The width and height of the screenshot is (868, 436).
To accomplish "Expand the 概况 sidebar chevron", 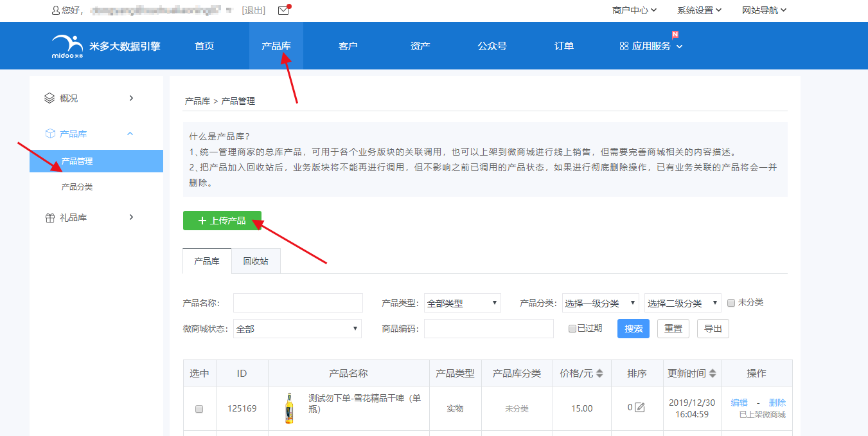I will (x=131, y=98).
